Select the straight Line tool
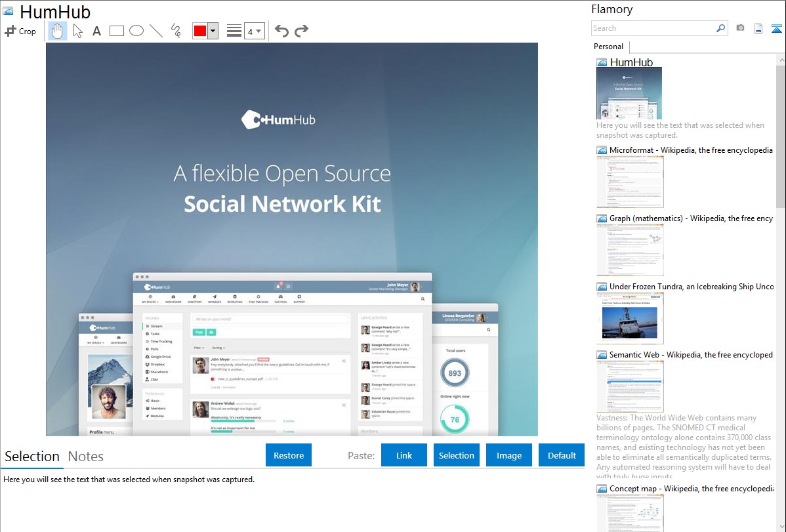The image size is (786, 532). (x=156, y=31)
